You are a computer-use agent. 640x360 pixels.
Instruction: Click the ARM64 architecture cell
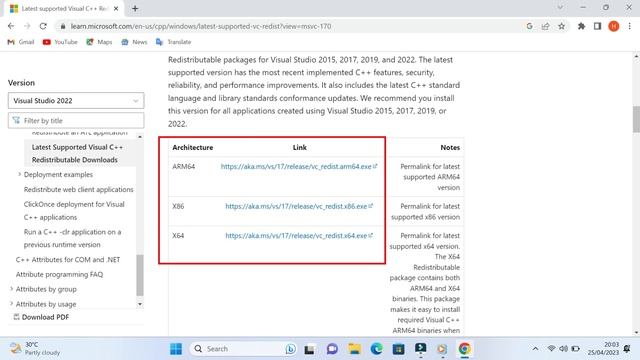click(184, 167)
